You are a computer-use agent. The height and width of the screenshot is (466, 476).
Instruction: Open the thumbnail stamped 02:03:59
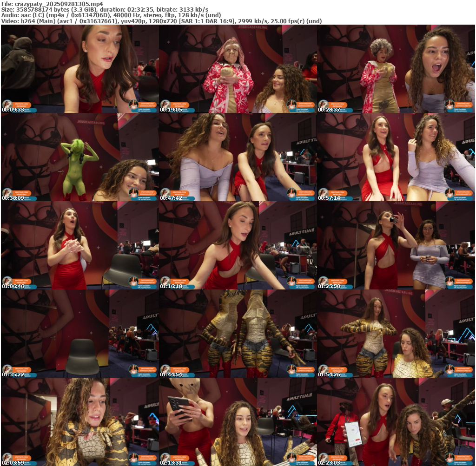[x=80, y=422]
